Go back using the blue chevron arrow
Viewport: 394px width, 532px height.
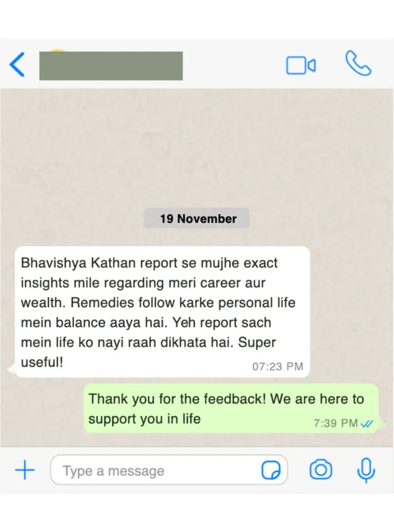tap(17, 64)
